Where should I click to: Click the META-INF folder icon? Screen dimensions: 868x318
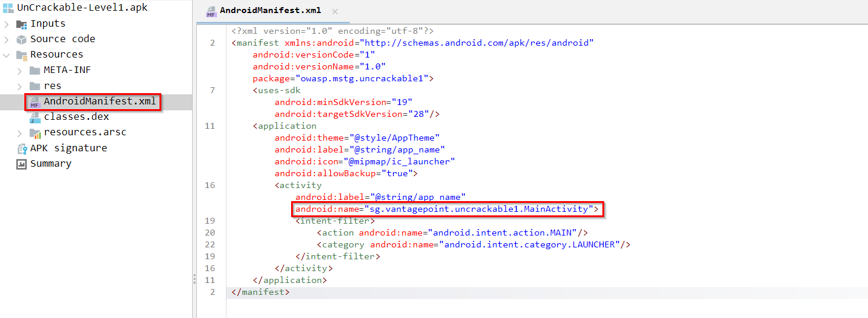34,71
